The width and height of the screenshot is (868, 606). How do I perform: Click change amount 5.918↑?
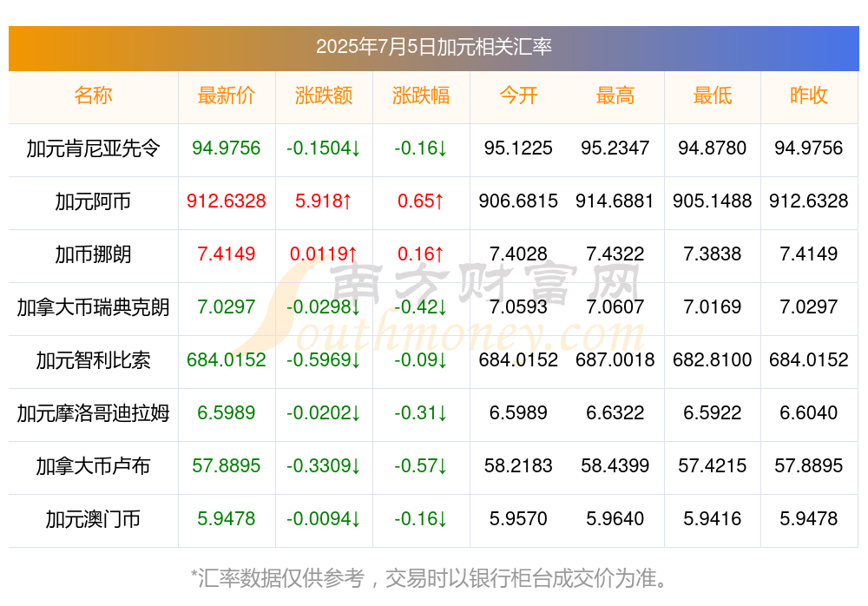[323, 201]
